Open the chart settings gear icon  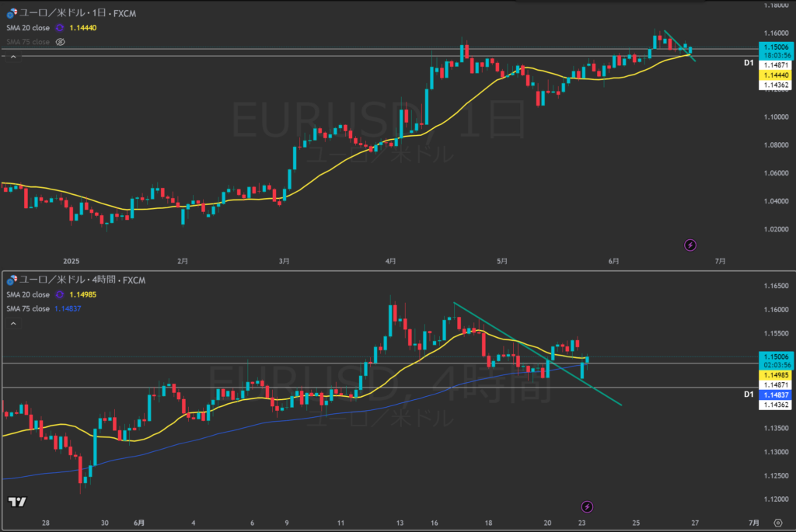[777, 523]
